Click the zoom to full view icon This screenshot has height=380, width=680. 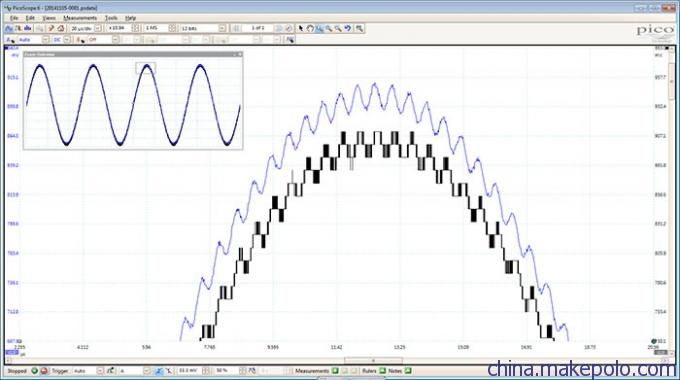(x=360, y=28)
